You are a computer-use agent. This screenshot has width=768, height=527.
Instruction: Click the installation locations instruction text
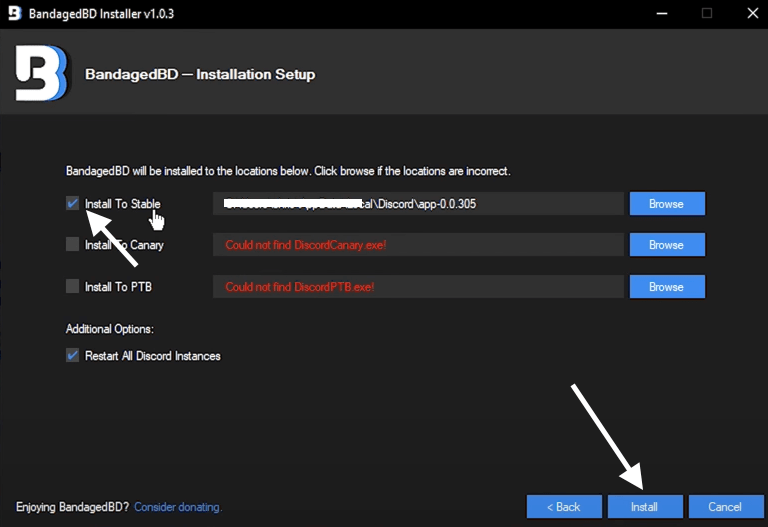pyautogui.click(x=288, y=171)
